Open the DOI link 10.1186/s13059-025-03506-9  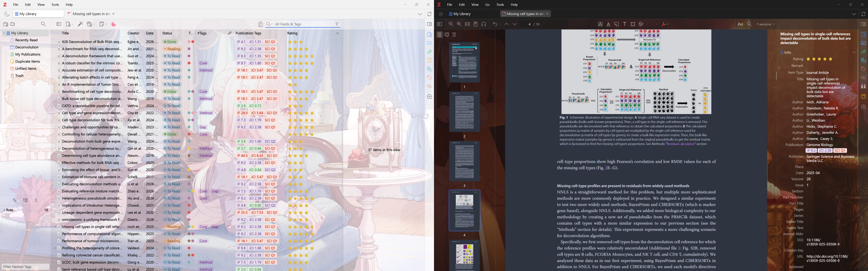823,242
